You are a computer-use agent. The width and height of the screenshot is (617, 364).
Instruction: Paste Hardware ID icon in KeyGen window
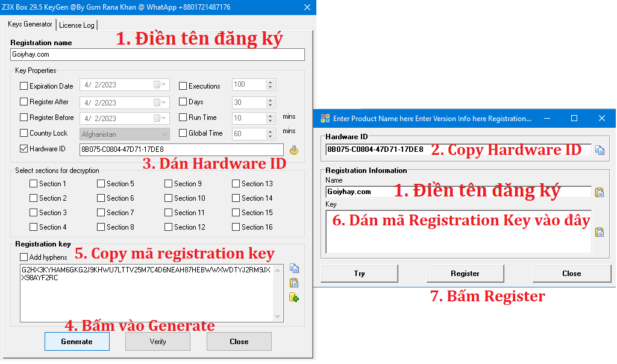tap(294, 150)
